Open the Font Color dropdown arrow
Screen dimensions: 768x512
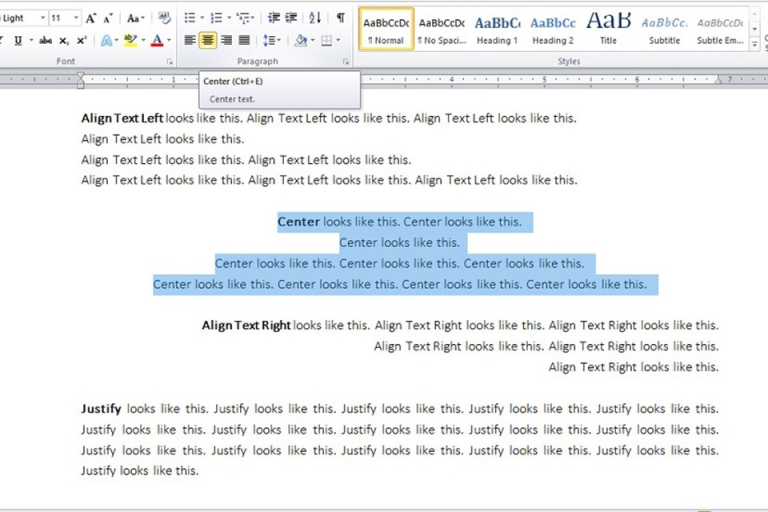coord(169,41)
